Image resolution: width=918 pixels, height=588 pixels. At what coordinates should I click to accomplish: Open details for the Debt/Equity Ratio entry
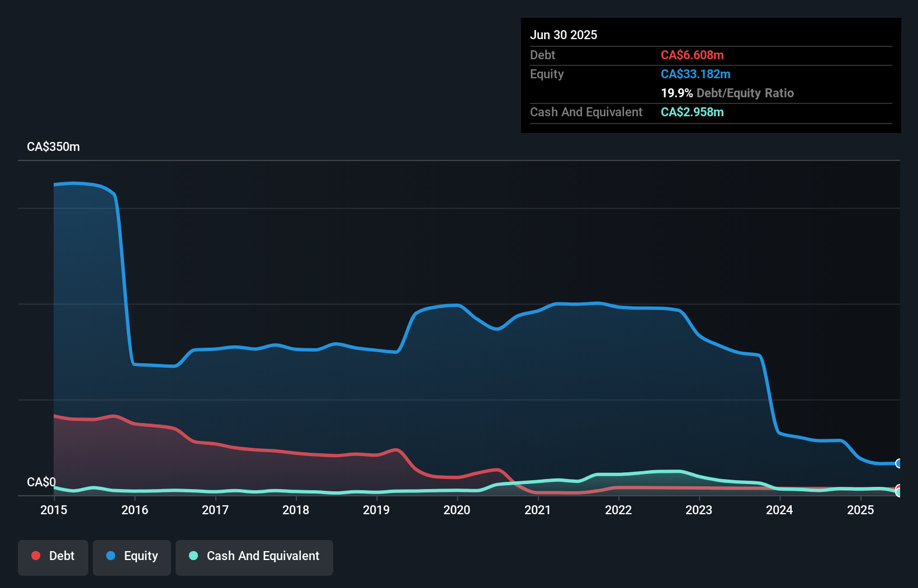pos(728,93)
